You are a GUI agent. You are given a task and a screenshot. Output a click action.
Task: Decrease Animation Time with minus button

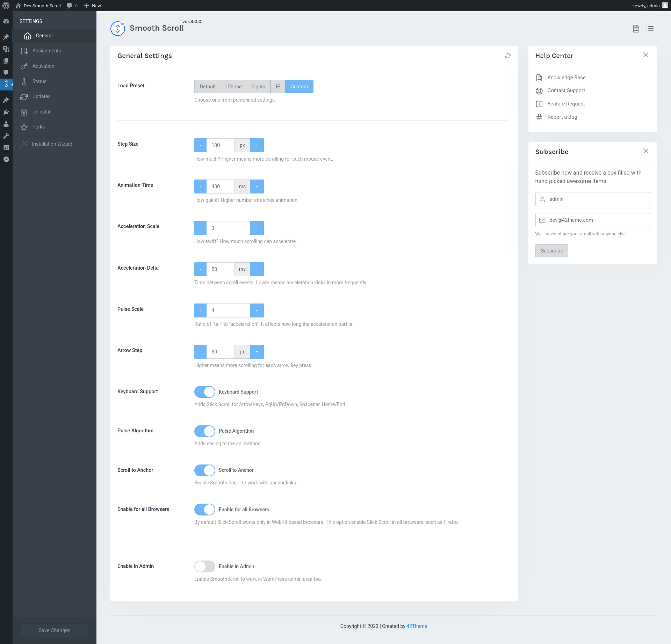tap(200, 186)
